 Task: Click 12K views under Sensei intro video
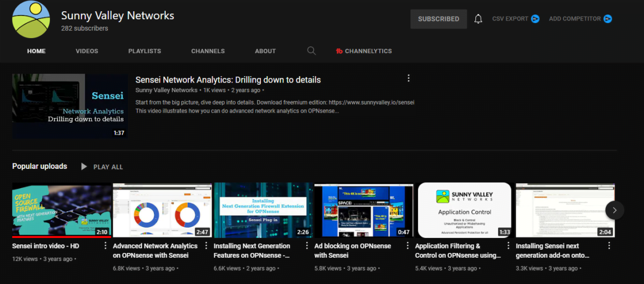click(25, 259)
